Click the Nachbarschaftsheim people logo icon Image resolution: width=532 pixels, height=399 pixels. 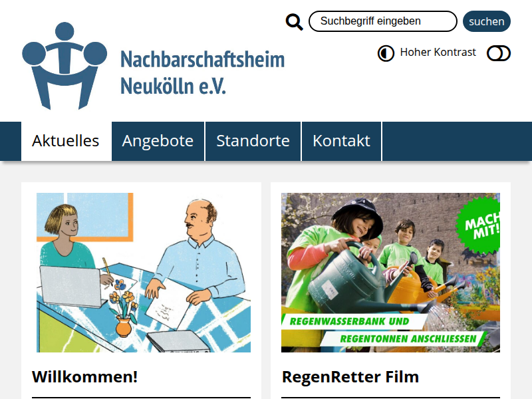coord(65,66)
